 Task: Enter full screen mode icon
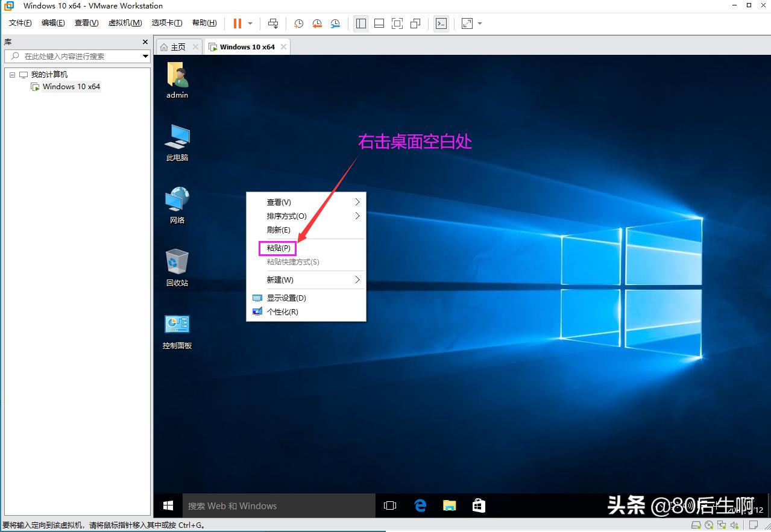pyautogui.click(x=397, y=23)
